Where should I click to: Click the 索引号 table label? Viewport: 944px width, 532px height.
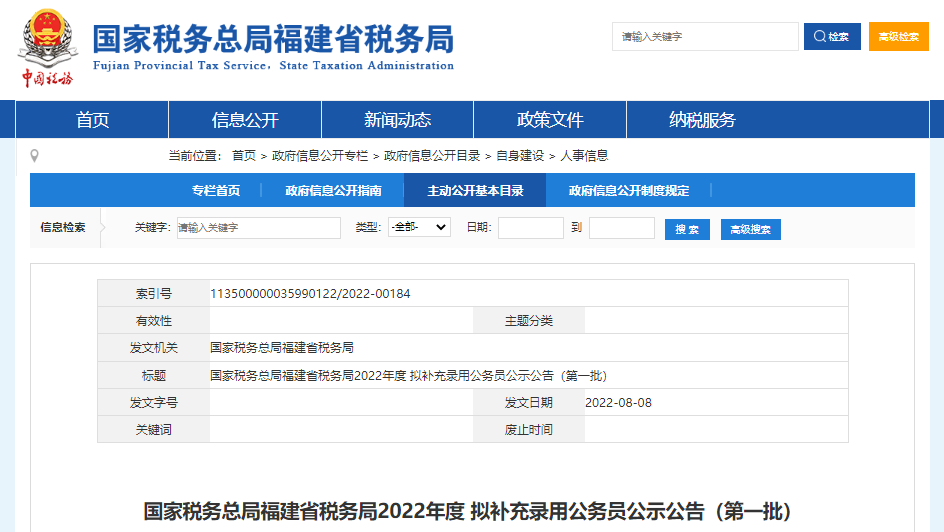tap(154, 294)
